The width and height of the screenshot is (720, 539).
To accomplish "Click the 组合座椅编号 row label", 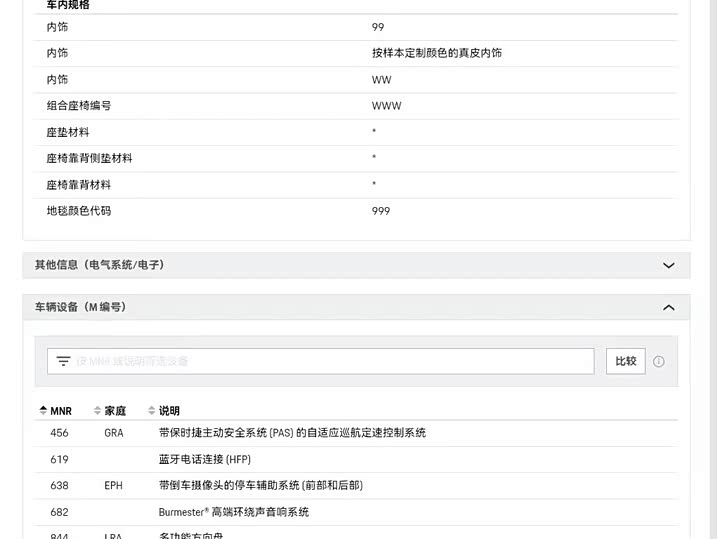I will click(78, 106).
